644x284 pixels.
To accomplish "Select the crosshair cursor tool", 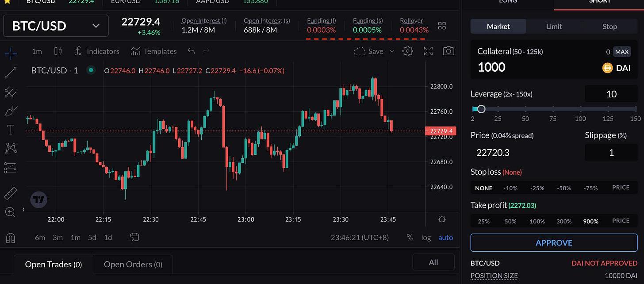I will tap(11, 54).
